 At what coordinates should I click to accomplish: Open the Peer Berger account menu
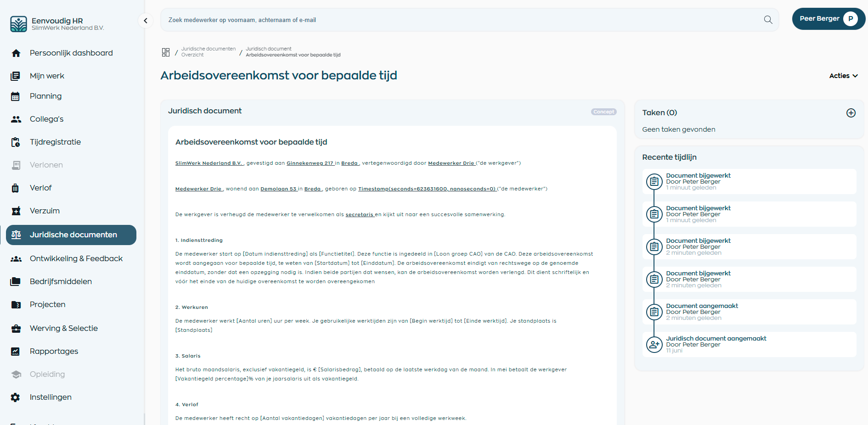pos(828,18)
